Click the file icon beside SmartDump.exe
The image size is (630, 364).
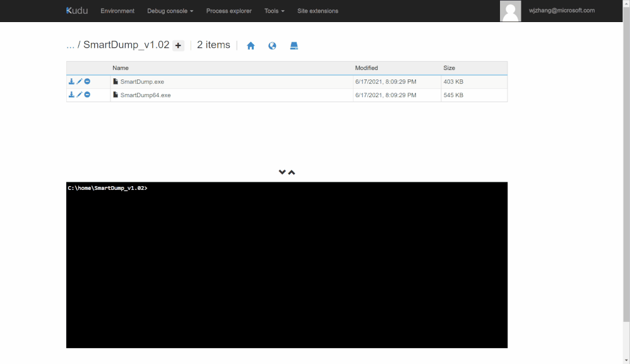point(116,81)
